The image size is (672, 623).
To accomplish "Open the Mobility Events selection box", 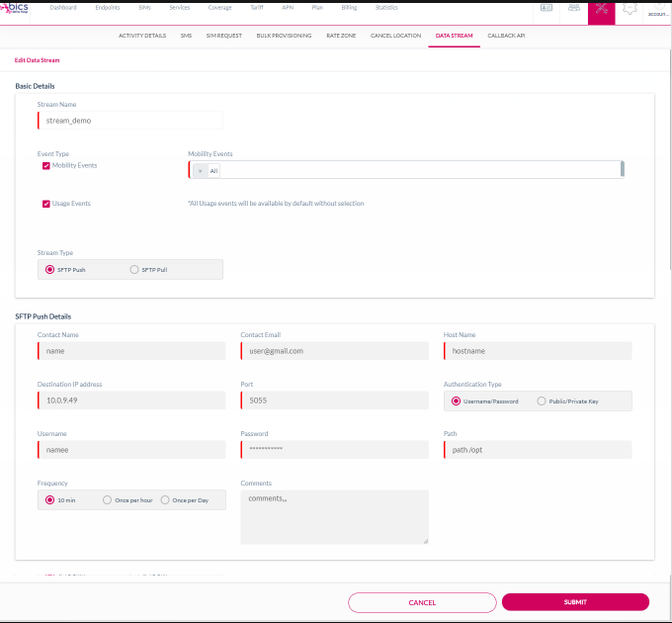I will click(x=410, y=171).
